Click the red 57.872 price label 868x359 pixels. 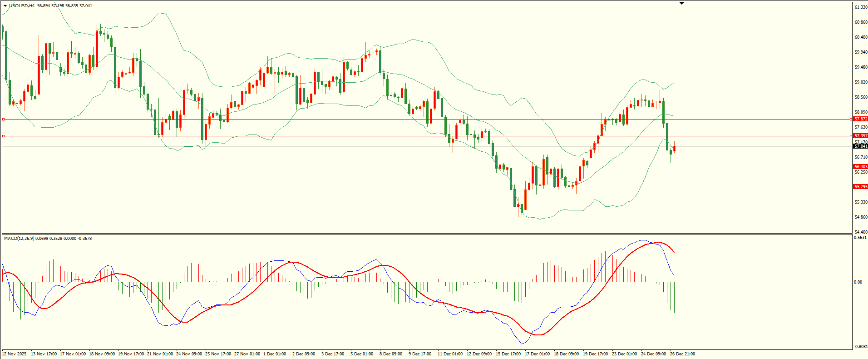coord(860,119)
